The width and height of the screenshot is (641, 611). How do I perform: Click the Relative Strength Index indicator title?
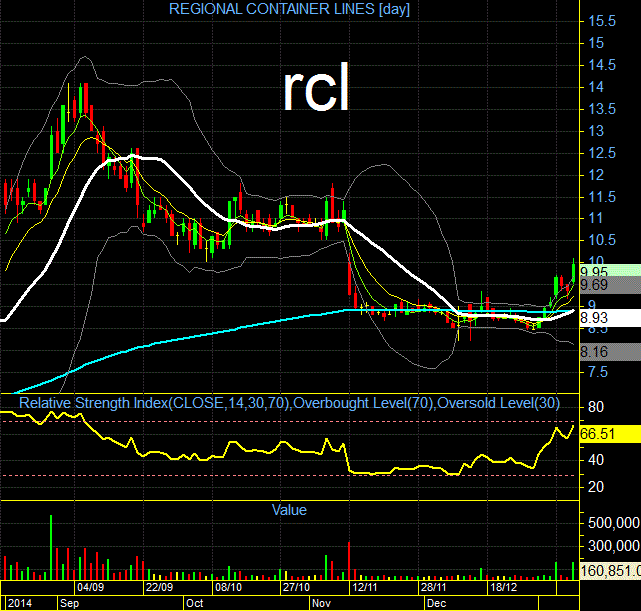point(289,403)
